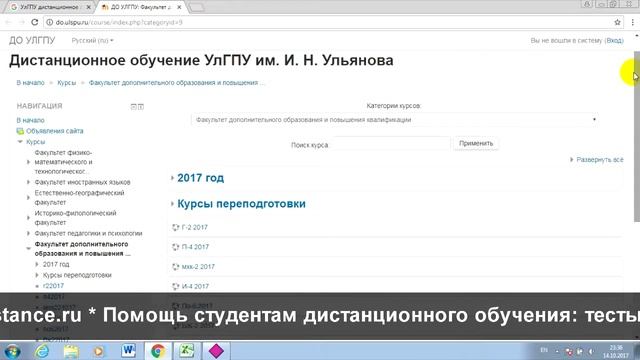The width and height of the screenshot is (640, 360).
Task: Hide the Навигация block using the minus icon
Action: coord(133,107)
